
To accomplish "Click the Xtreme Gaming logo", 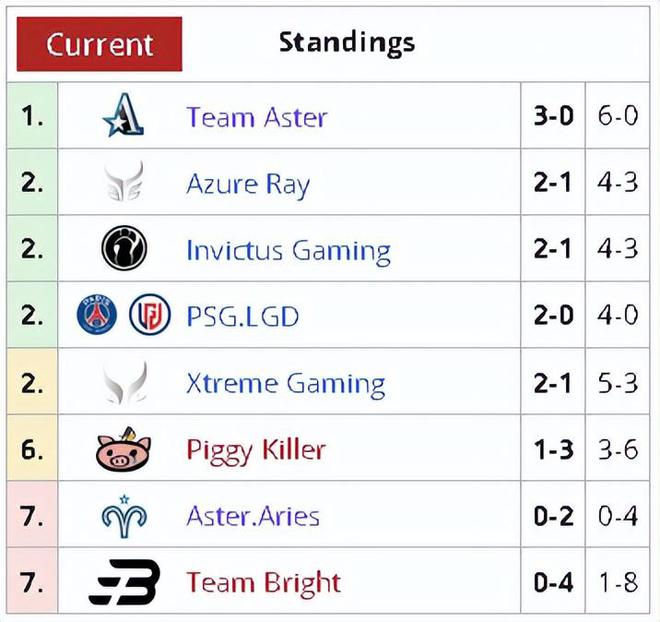I will pos(125,383).
